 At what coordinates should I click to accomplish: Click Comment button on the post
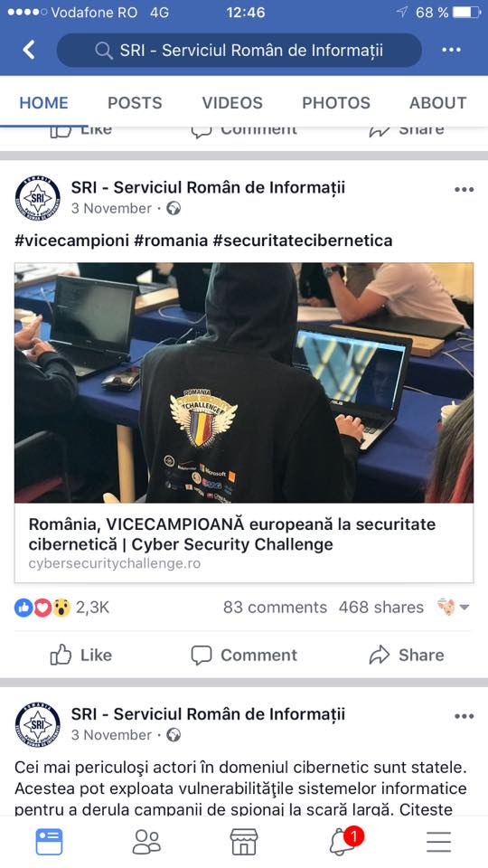[x=244, y=655]
